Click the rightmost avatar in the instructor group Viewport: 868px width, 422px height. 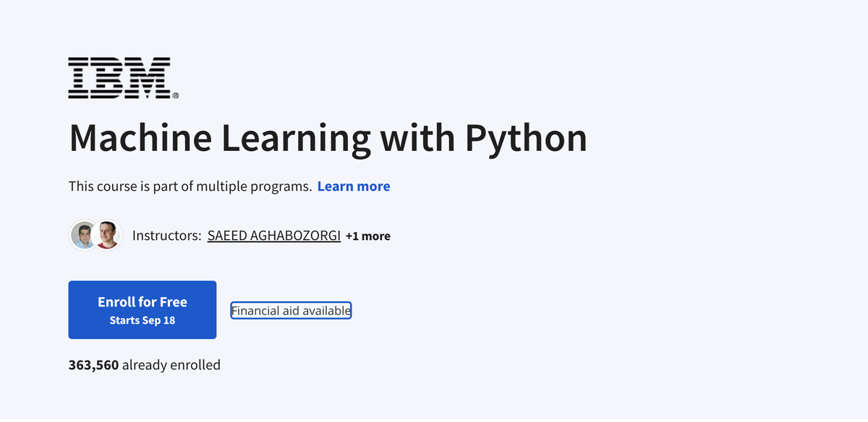pos(106,234)
